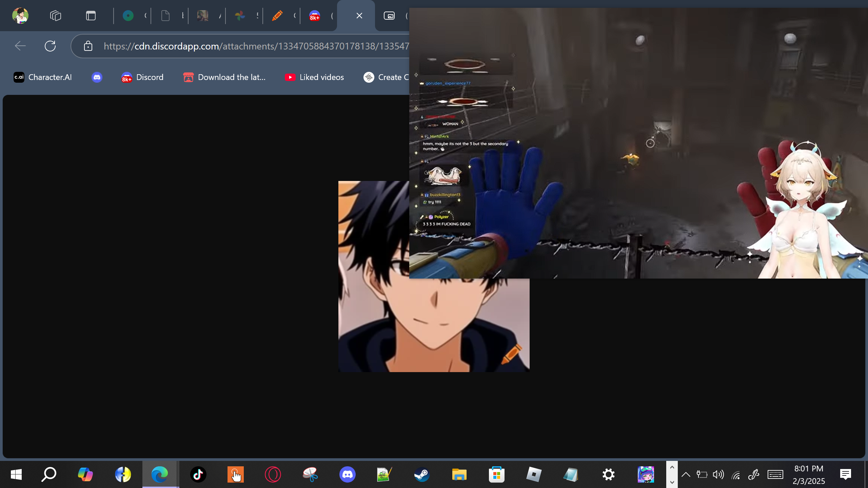Close the active browser tab
This screenshot has width=868, height=488.
pyautogui.click(x=359, y=16)
